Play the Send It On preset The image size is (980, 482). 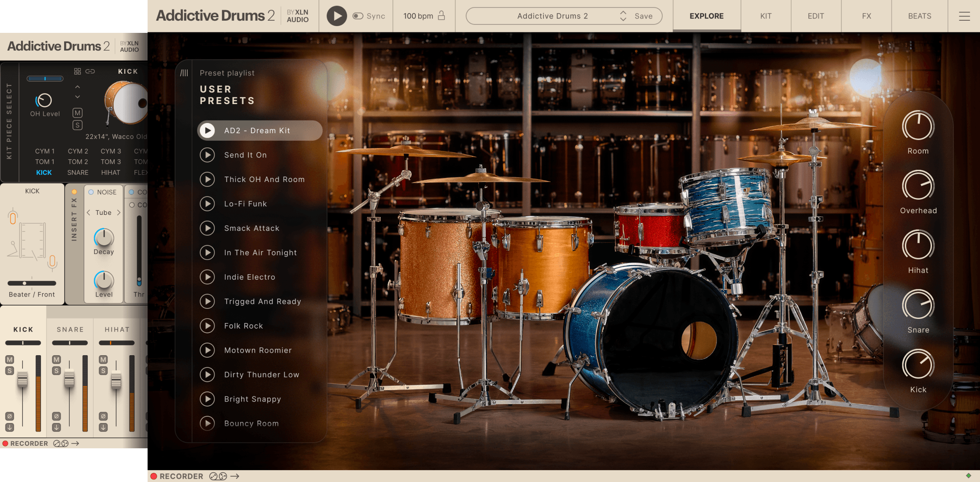pyautogui.click(x=207, y=155)
